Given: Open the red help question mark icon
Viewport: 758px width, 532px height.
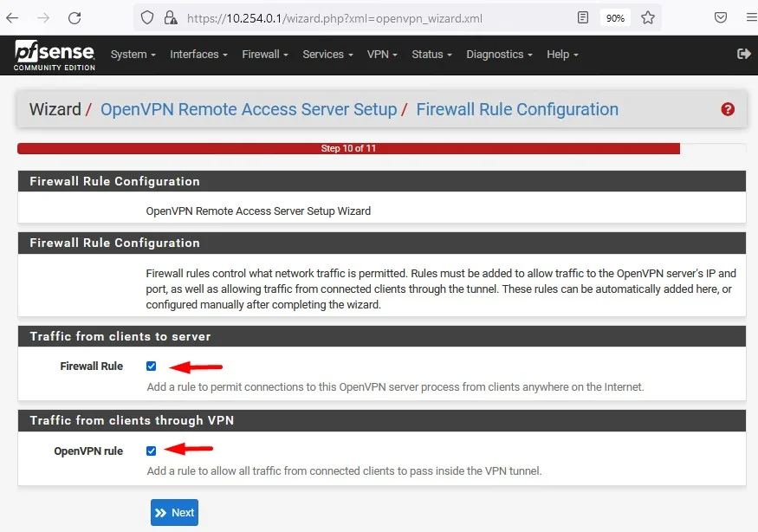Looking at the screenshot, I should 728,109.
